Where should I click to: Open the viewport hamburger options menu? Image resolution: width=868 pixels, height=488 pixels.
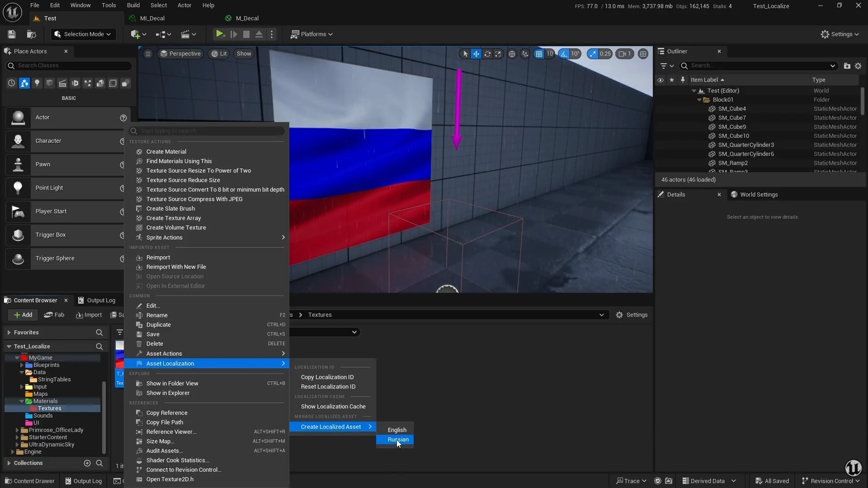pos(148,54)
